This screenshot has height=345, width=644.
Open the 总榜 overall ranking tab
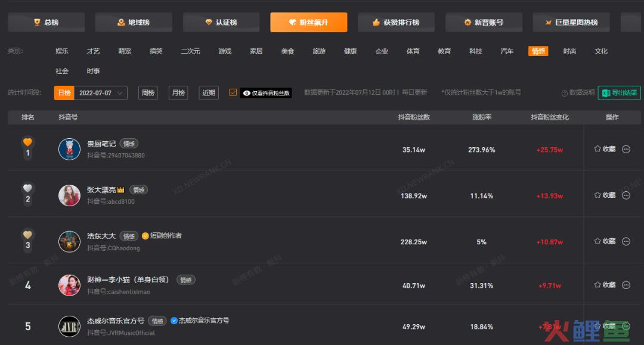pyautogui.click(x=46, y=22)
